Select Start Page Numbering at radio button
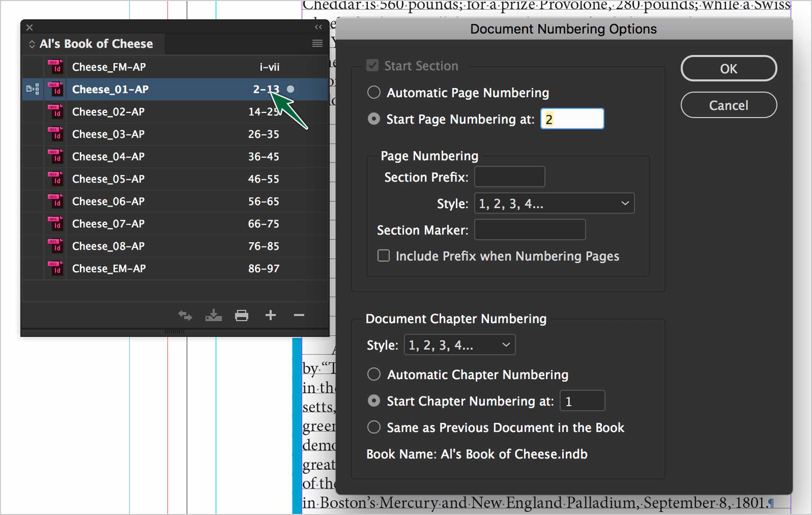The width and height of the screenshot is (812, 515). click(x=374, y=119)
